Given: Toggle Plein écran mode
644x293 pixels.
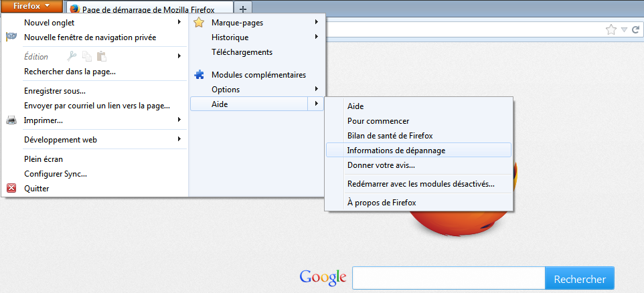Looking at the screenshot, I should (44, 159).
